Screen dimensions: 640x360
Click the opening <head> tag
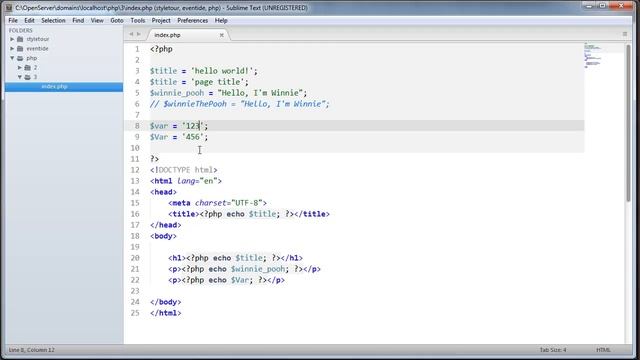163,192
